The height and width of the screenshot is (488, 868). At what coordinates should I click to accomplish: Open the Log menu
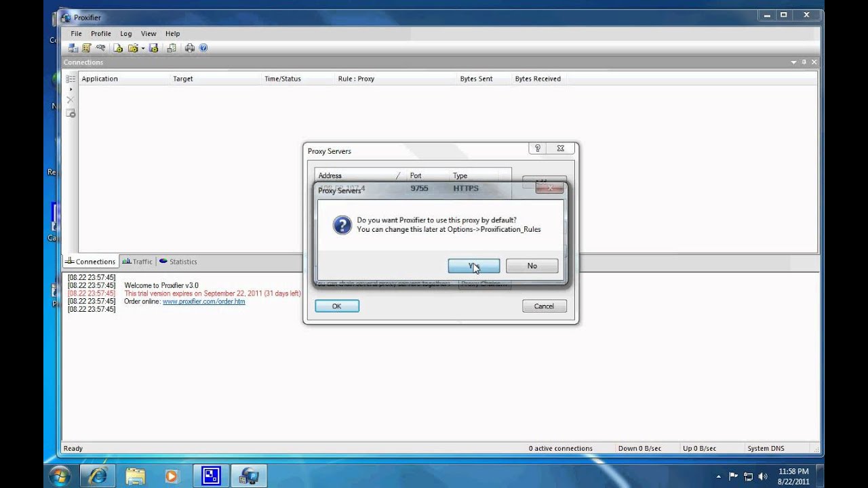[x=126, y=33]
